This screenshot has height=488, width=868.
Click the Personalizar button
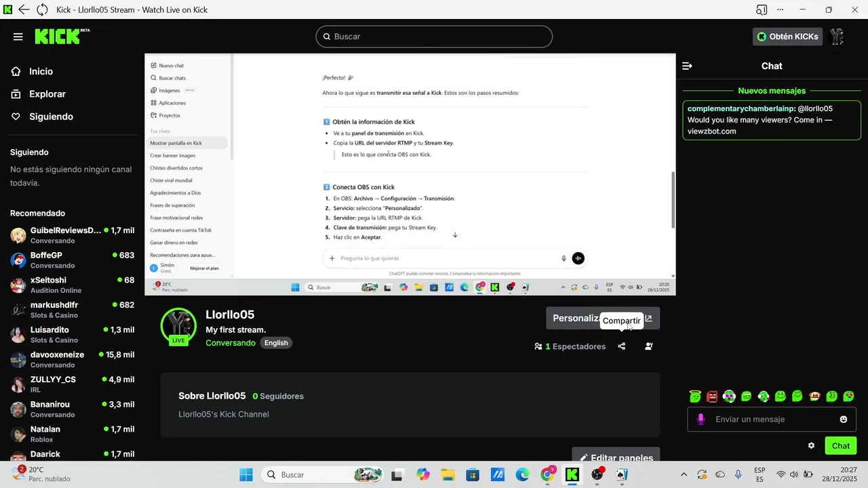click(x=603, y=318)
